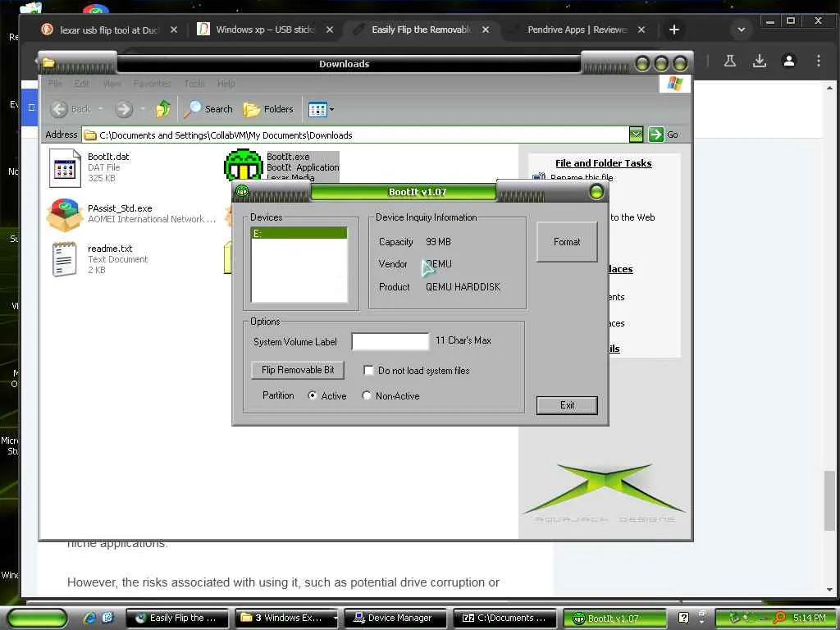Click File and Folder Tasks header
Viewport: 840px width, 630px height.
pos(603,163)
